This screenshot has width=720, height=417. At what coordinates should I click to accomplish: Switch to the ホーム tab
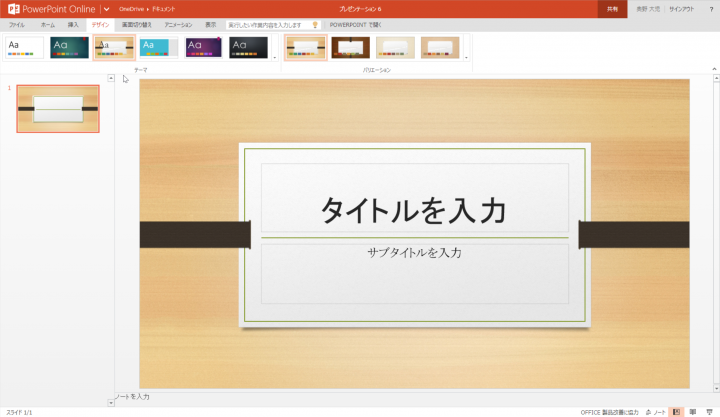click(47, 25)
